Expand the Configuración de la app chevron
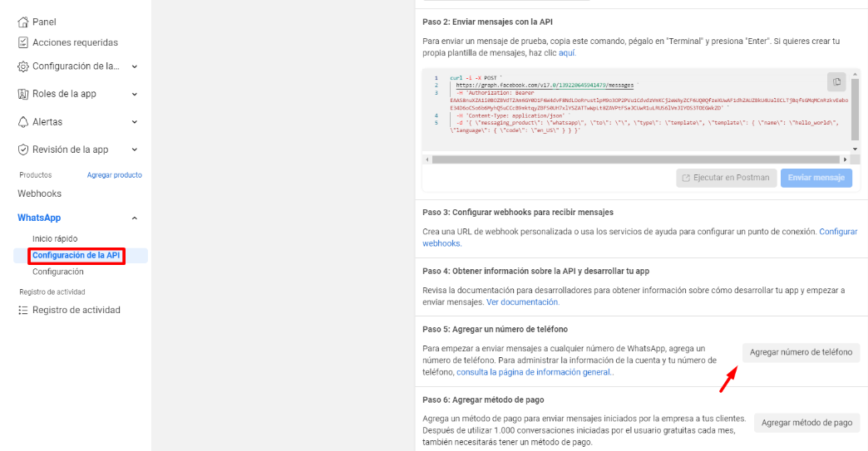The height and width of the screenshot is (451, 868). tap(135, 66)
